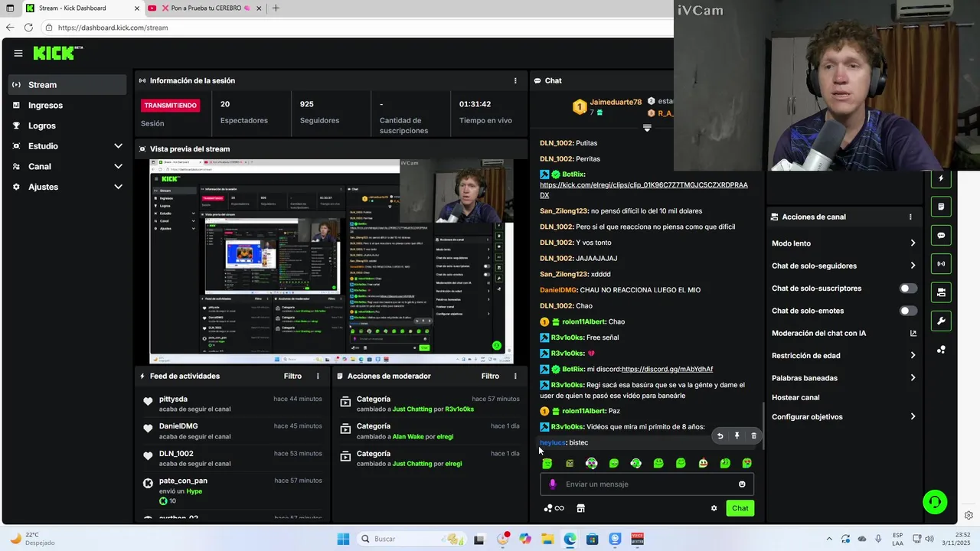Click Filtro in Feed de actividades

point(292,377)
